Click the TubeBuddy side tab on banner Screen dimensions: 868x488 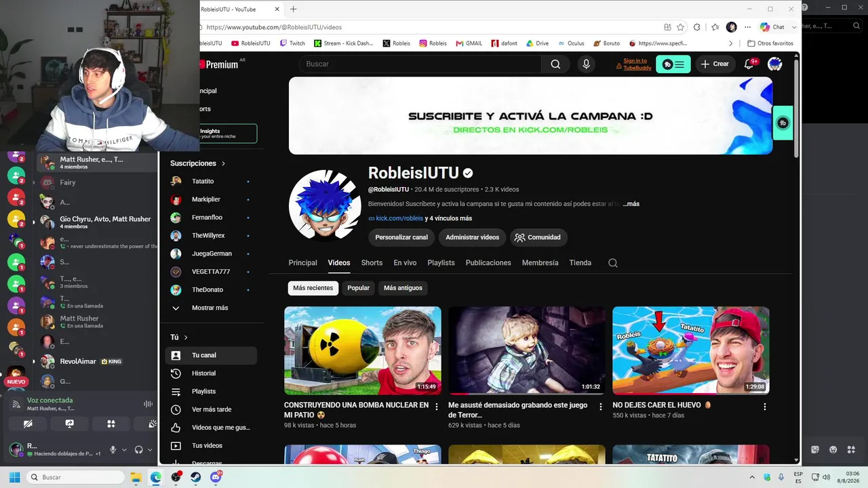(x=783, y=123)
